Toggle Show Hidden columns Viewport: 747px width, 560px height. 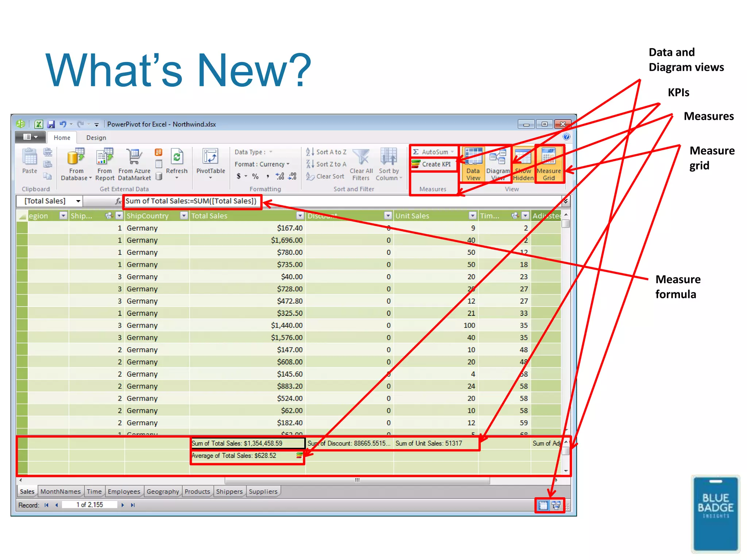click(523, 164)
